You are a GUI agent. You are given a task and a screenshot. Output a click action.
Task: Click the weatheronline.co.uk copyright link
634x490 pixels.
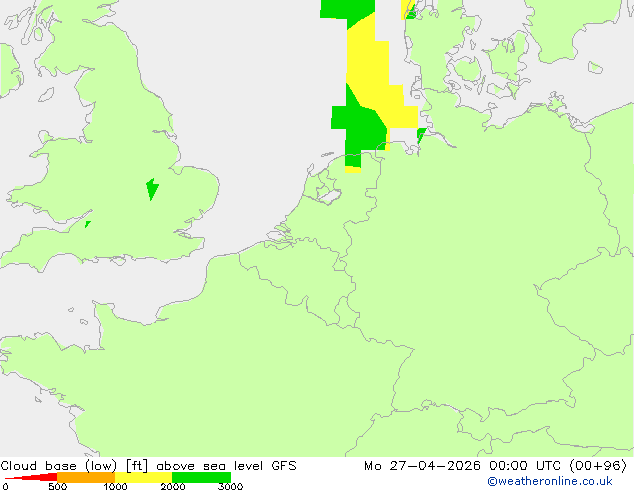[549, 481]
